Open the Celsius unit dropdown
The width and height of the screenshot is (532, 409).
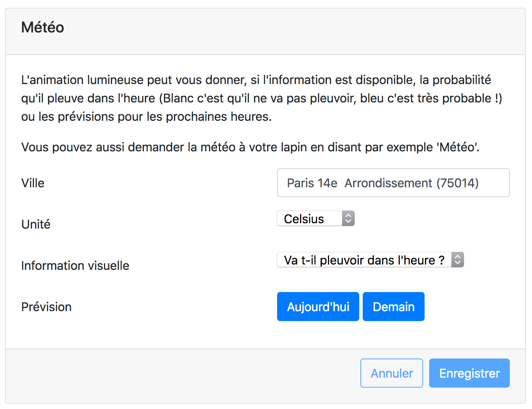(316, 219)
